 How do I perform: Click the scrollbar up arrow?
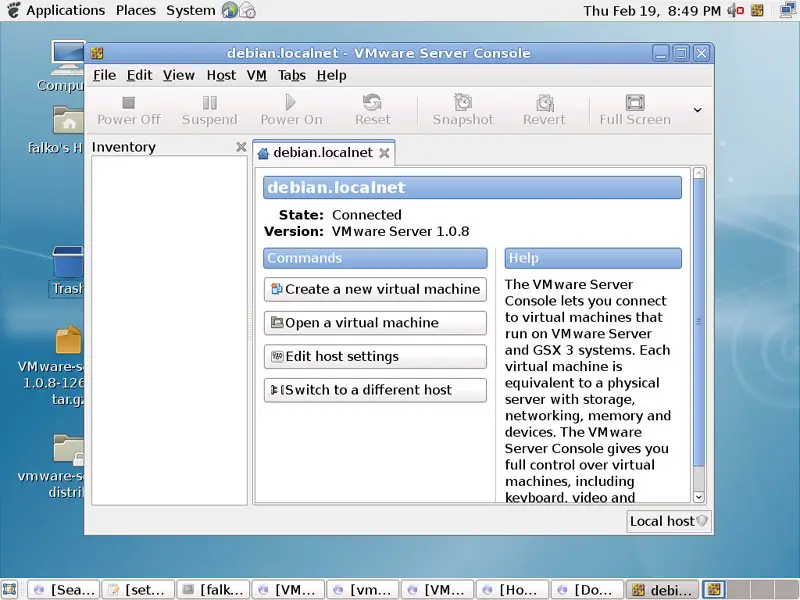[x=699, y=173]
